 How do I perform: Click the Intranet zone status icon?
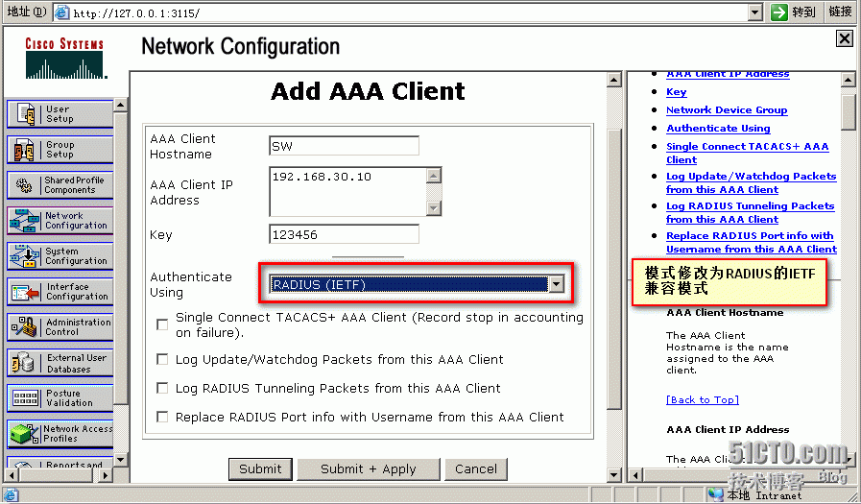[715, 495]
